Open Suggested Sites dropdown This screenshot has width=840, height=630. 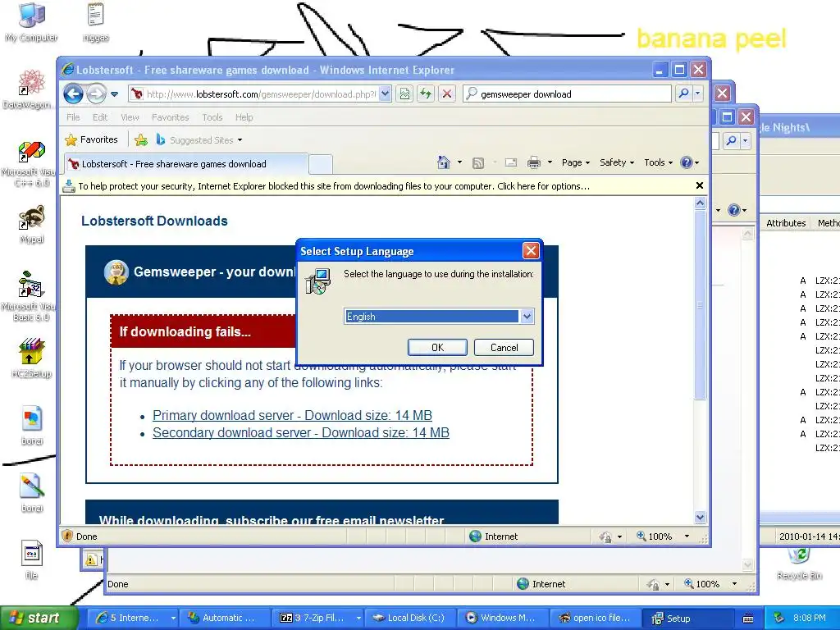(199, 139)
